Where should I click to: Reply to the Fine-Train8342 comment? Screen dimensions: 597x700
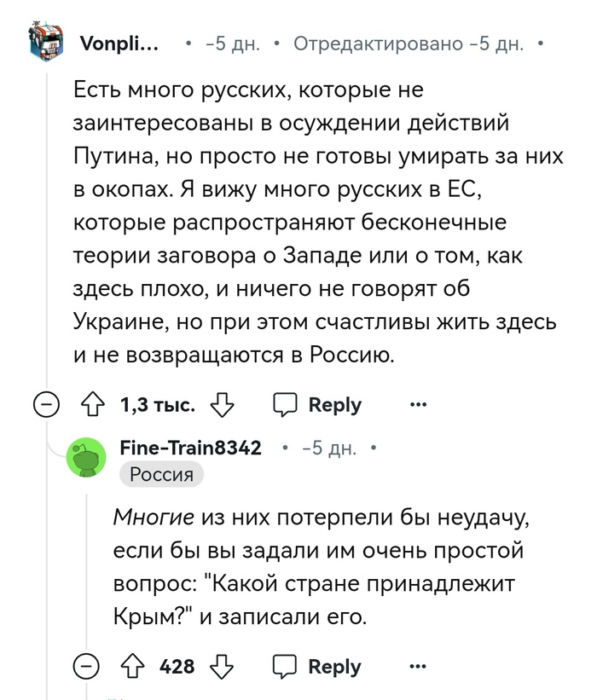pyautogui.click(x=317, y=666)
